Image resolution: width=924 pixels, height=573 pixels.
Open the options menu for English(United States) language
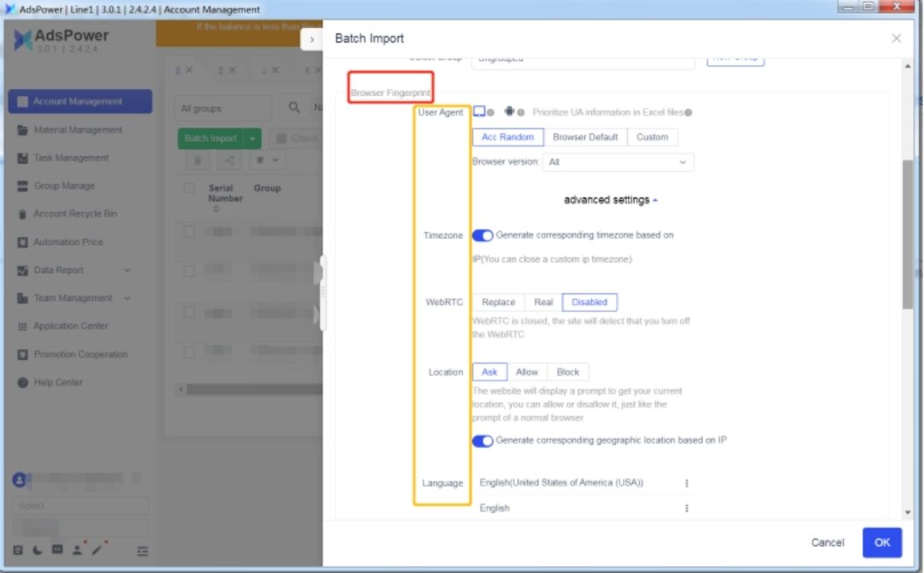pyautogui.click(x=686, y=483)
